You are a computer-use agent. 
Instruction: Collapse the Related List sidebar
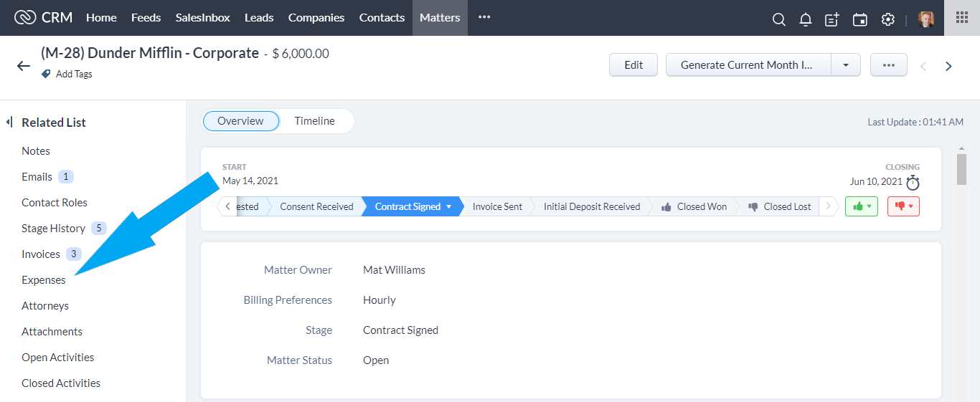coord(9,122)
